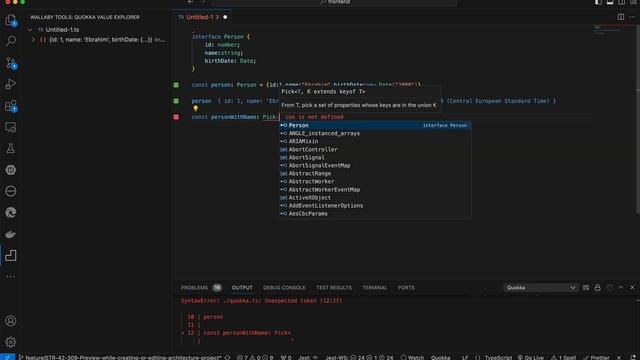Open the Explorer view in activity bar
Screen dimensions: 640x360
click(x=11, y=20)
